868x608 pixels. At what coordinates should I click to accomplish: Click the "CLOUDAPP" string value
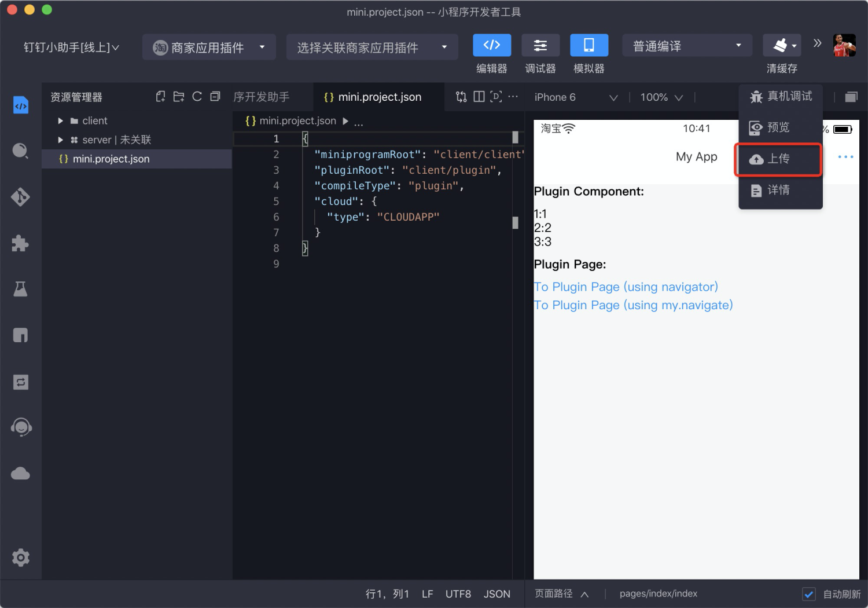[x=408, y=217]
